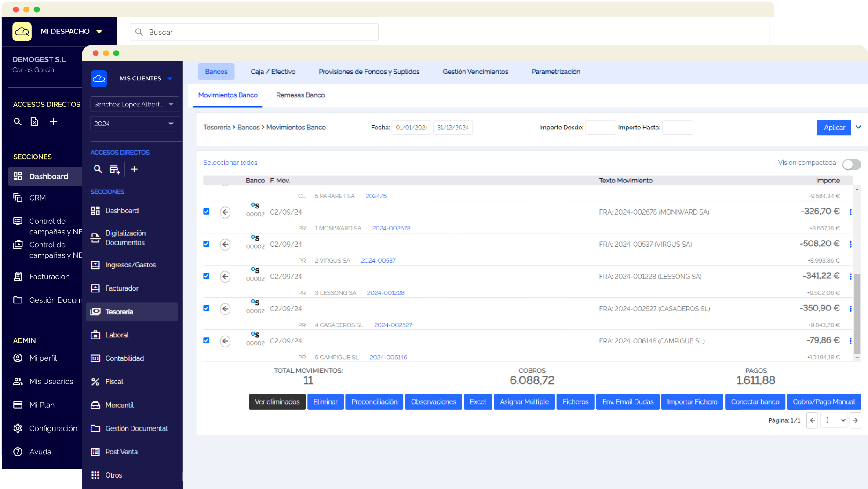Expand MI DESPACHO dropdown in back window
868x489 pixels.
(99, 32)
